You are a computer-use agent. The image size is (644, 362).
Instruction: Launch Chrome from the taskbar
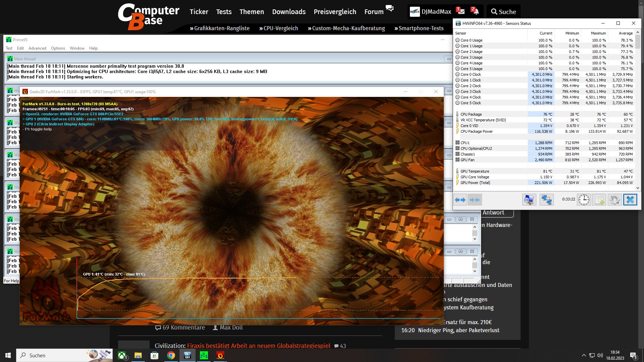pos(171,355)
